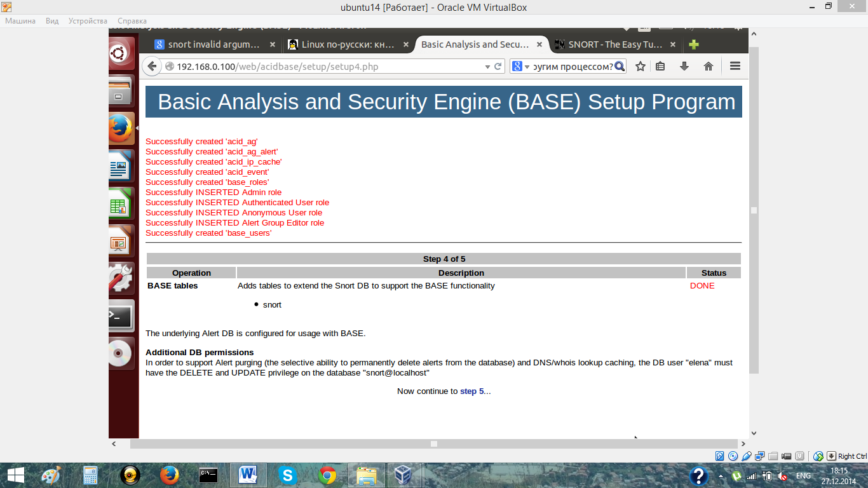Open Windows Start button
This screenshot has width=868, height=488.
coord(15,475)
